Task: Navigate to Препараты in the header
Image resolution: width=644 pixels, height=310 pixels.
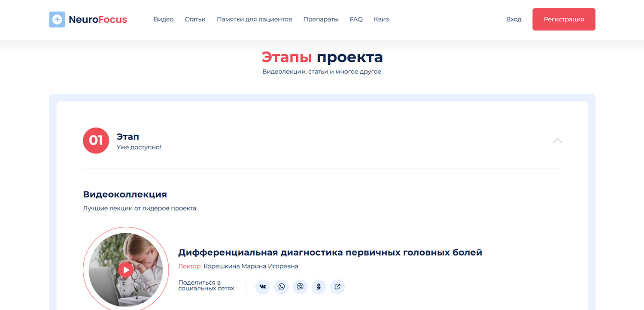Action: coord(321,19)
